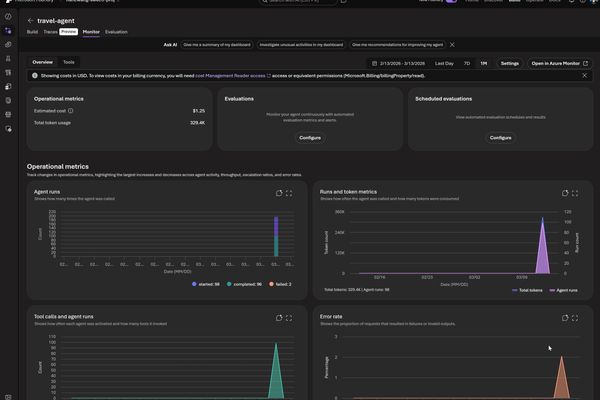Choose the 7D time range

point(467,64)
